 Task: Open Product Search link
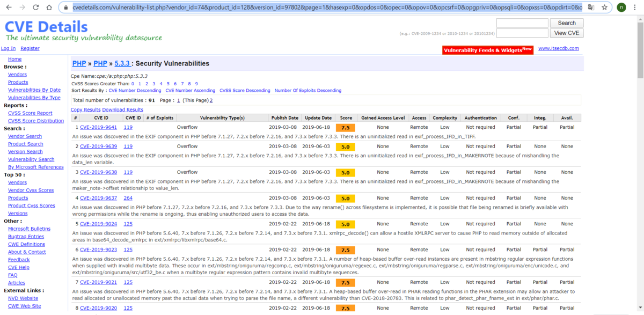click(26, 144)
